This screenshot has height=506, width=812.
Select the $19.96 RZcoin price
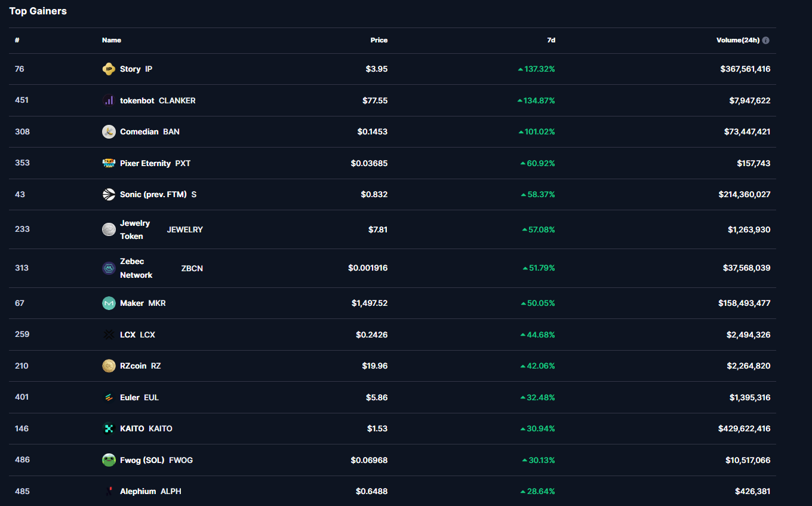click(x=374, y=366)
